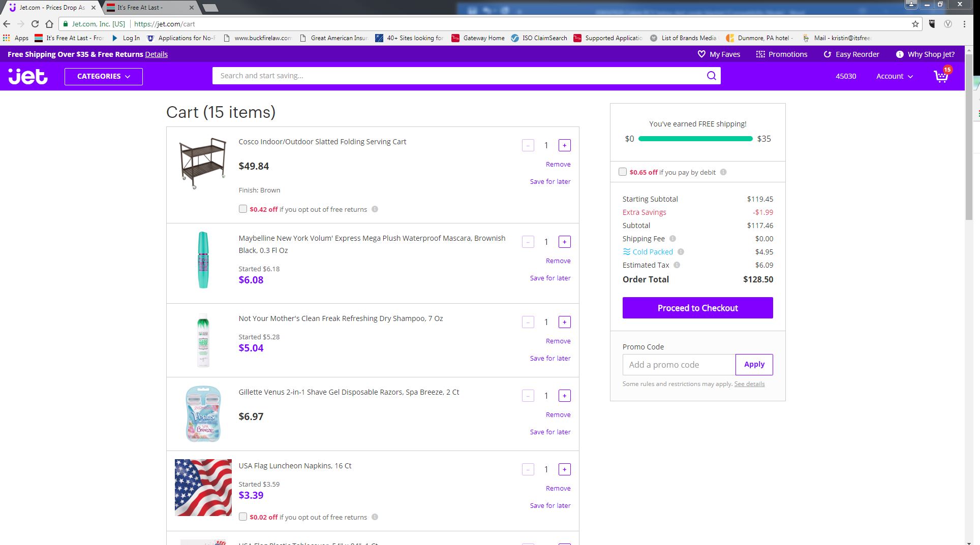Click Shipping Fee info icon
980x545 pixels.
(672, 239)
